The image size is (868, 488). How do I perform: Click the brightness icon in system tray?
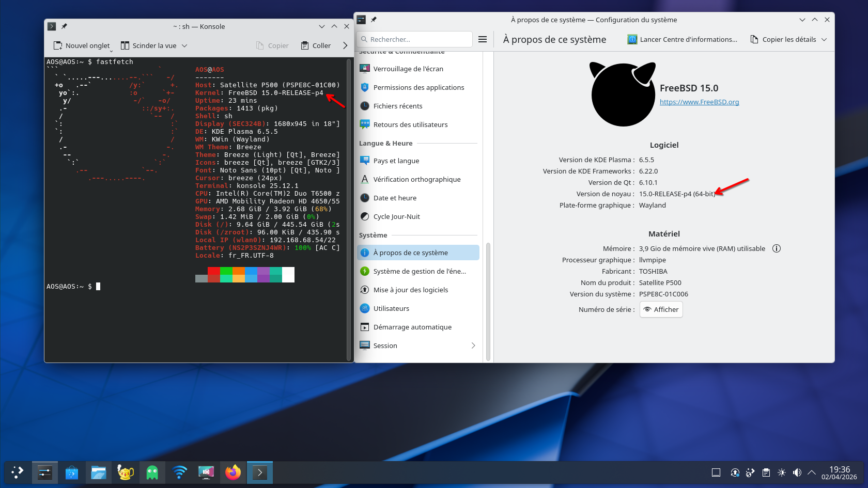pos(782,473)
